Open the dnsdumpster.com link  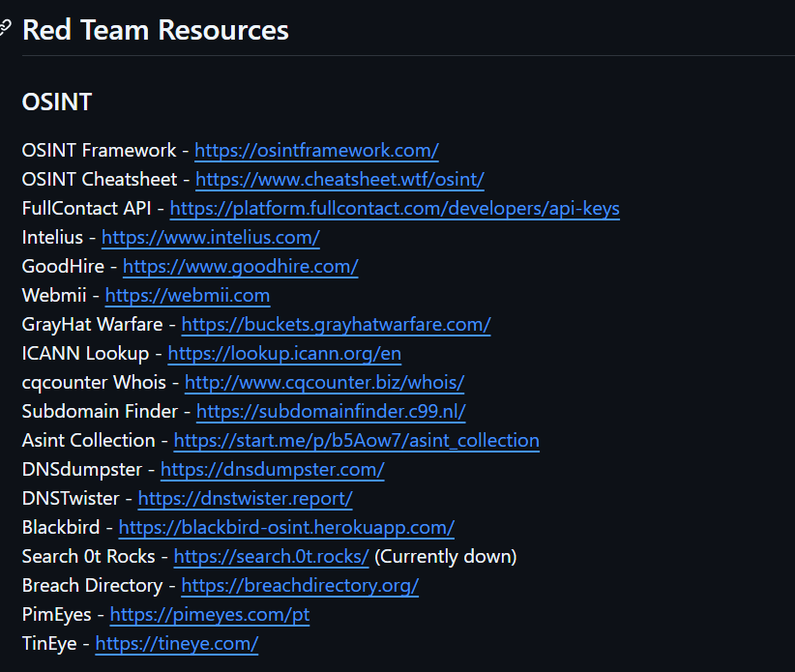tap(273, 469)
